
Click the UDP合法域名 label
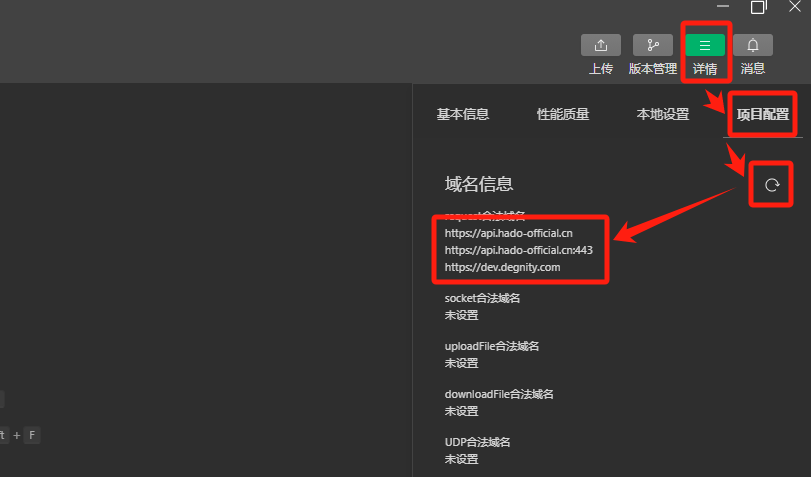pyautogui.click(x=477, y=442)
